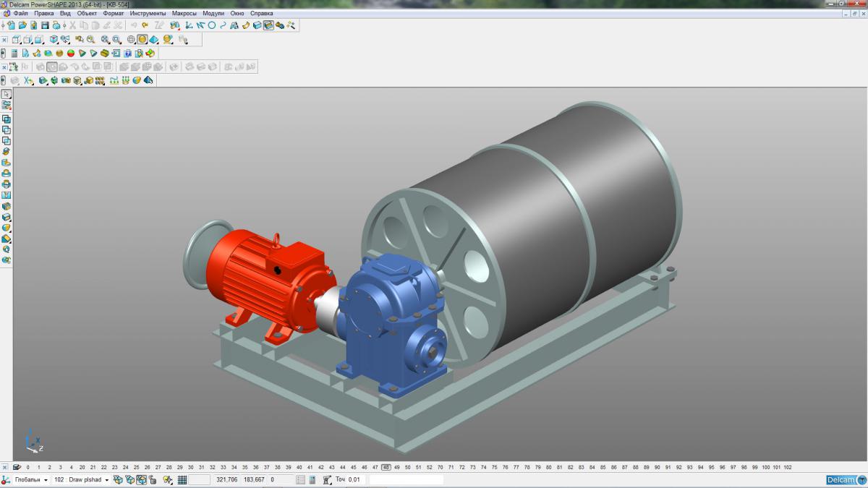
Task: Create a new model file
Action: tap(12, 25)
